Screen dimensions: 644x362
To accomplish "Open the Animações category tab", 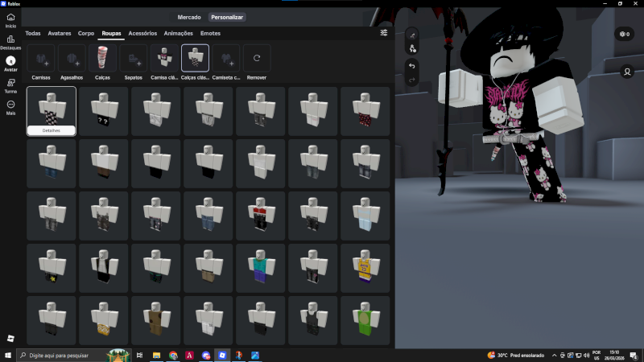I will click(178, 33).
